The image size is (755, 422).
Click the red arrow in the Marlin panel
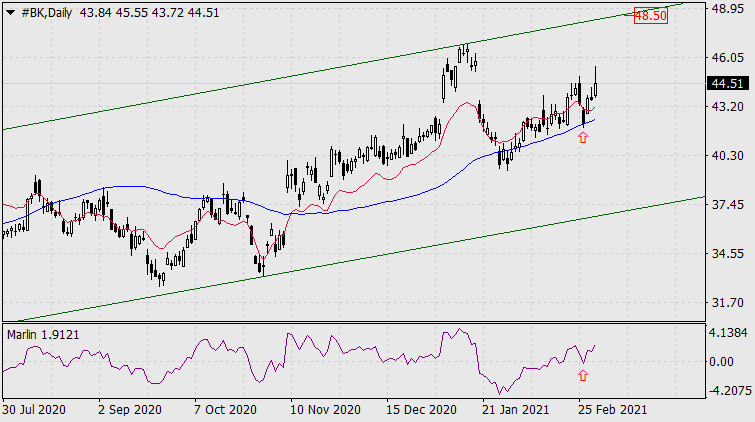(583, 375)
